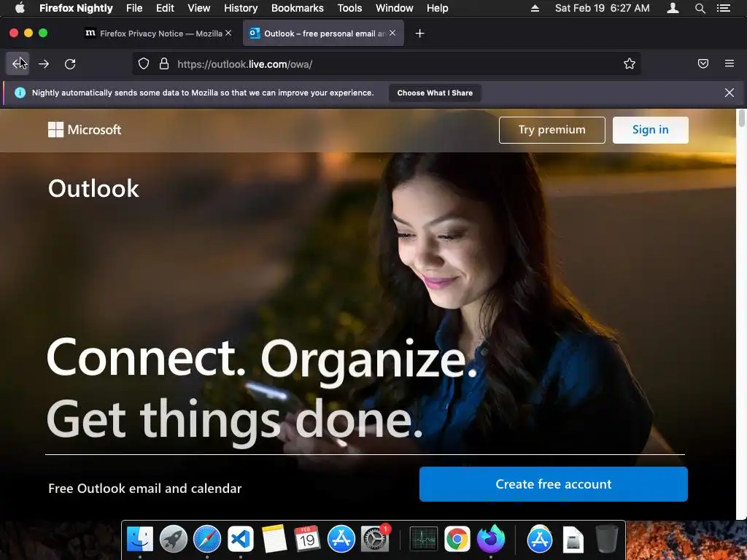Open the Firefox hamburger application menu
Screen dimensions: 747x560
[x=729, y=63]
